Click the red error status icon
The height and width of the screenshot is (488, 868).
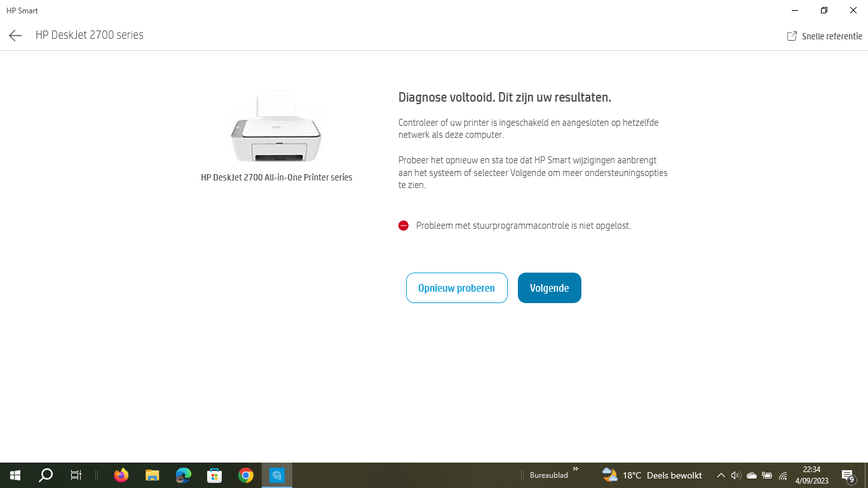point(403,226)
